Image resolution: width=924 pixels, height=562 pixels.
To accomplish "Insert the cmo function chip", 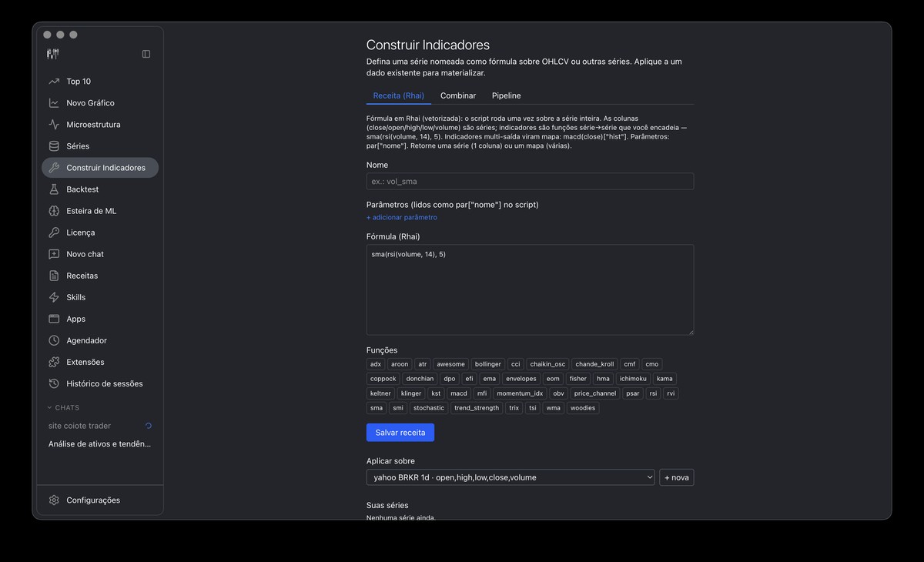I will [x=652, y=364].
